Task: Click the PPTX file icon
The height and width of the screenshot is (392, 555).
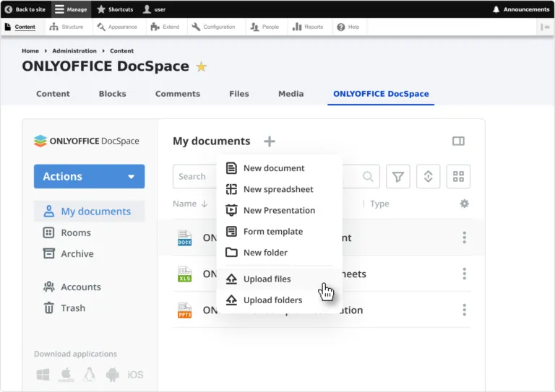Action: coord(185,310)
